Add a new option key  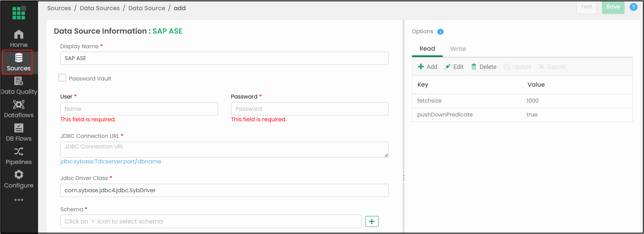[428, 67]
